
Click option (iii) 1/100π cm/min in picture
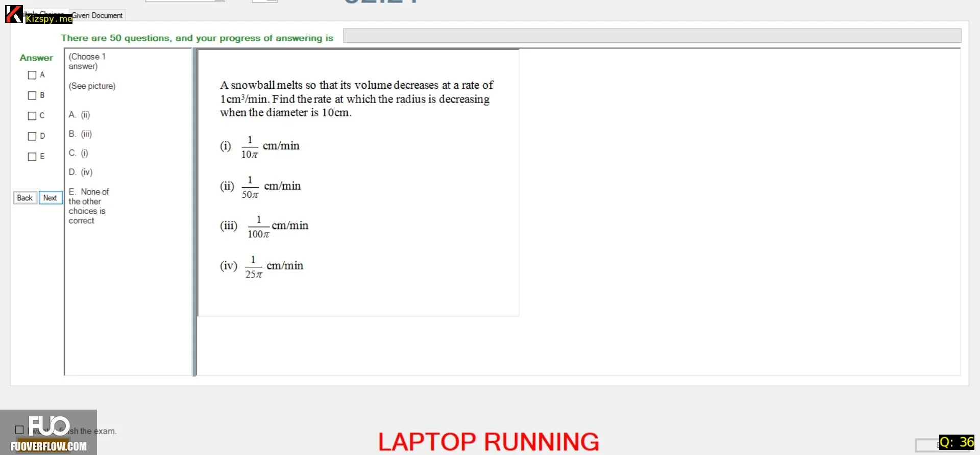coord(264,226)
